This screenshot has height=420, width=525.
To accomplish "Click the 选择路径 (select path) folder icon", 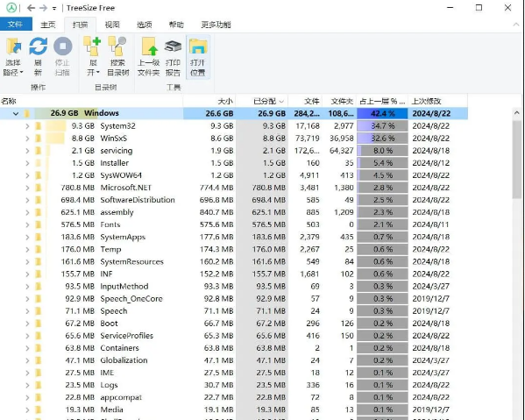I will pos(13,46).
